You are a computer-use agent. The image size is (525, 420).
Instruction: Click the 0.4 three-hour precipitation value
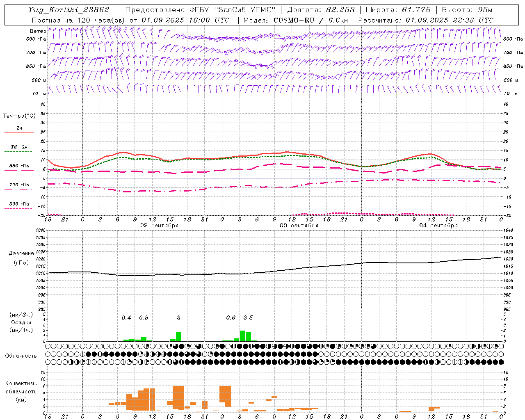click(x=126, y=318)
